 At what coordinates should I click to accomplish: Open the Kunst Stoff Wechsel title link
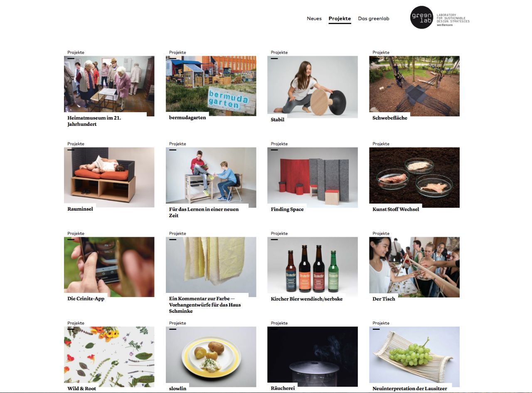[396, 209]
